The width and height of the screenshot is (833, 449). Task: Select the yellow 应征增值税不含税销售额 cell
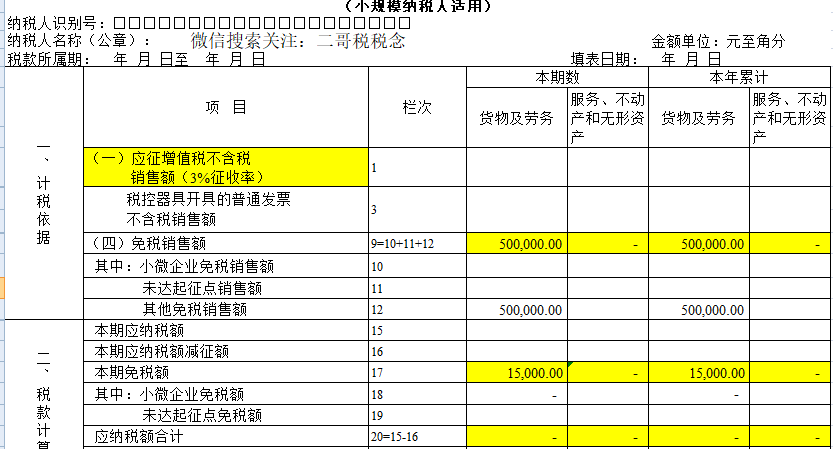pyautogui.click(x=225, y=168)
